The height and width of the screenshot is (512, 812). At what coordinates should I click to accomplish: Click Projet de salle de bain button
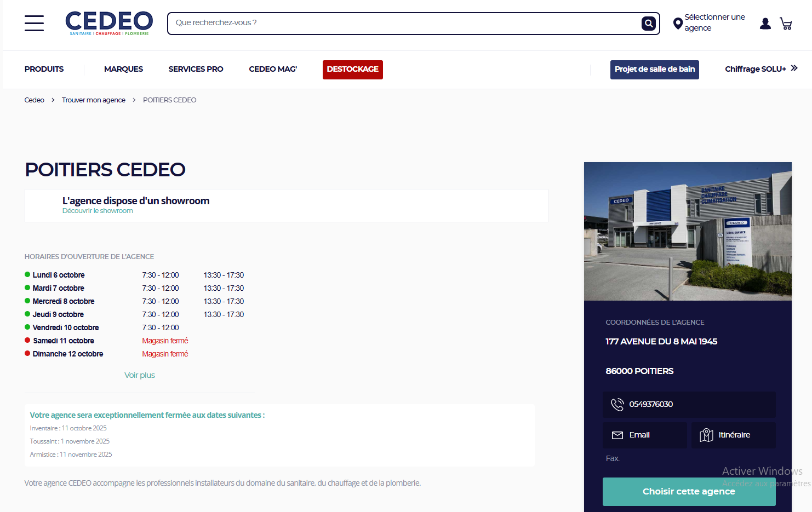tap(654, 70)
